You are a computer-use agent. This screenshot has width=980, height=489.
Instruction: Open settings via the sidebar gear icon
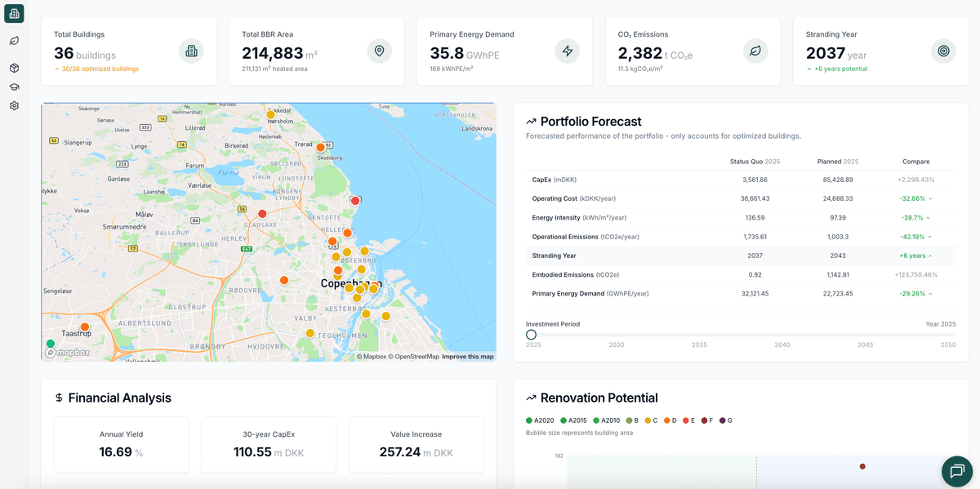pyautogui.click(x=14, y=105)
